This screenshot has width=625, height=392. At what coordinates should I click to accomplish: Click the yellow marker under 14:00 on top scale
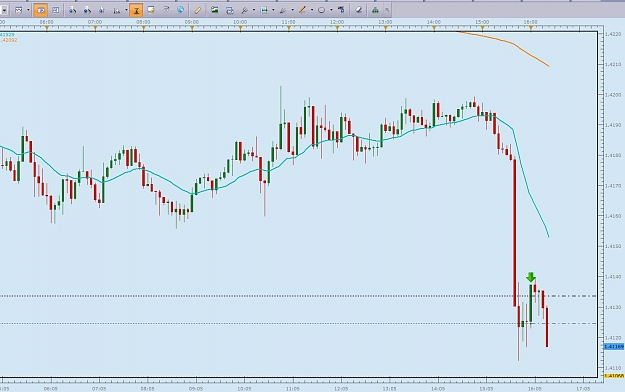[x=434, y=29]
